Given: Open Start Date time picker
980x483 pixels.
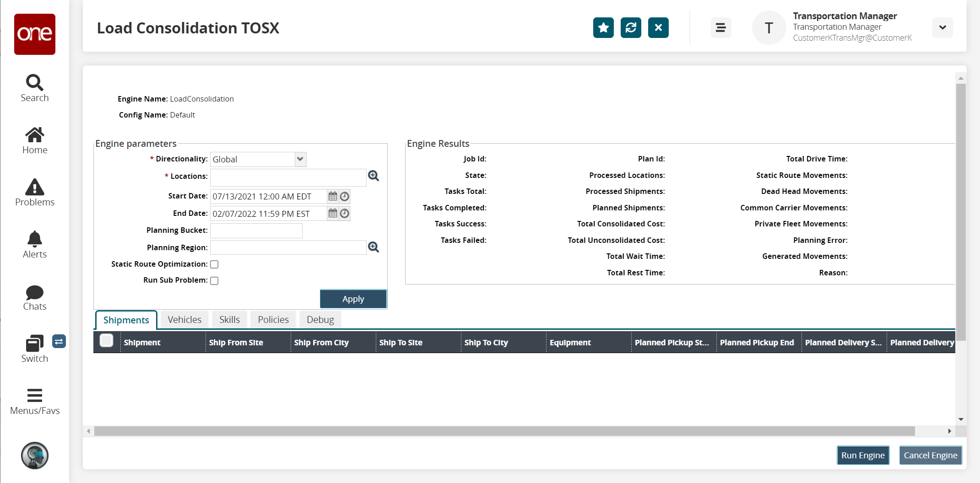Looking at the screenshot, I should [345, 196].
